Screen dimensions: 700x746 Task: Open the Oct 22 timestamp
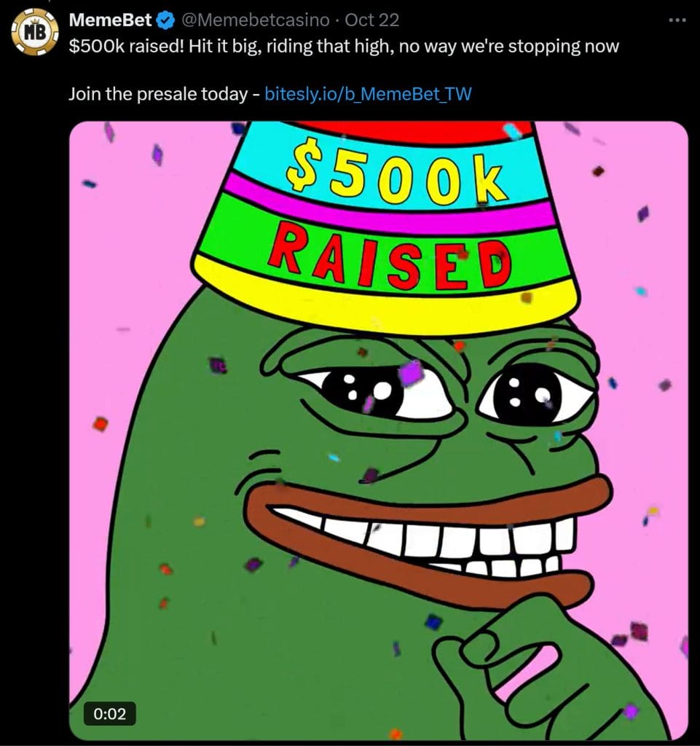tap(372, 20)
